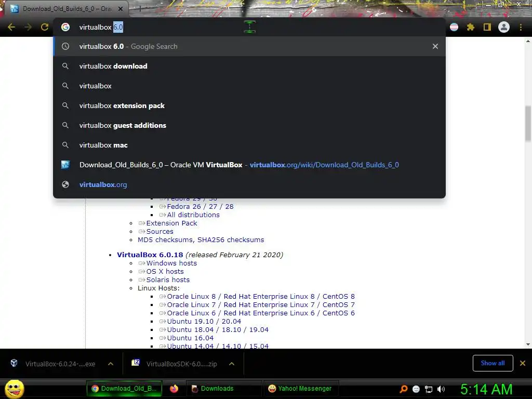Open Chrome three-dot menu
The height and width of the screenshot is (399, 532).
pos(521,27)
